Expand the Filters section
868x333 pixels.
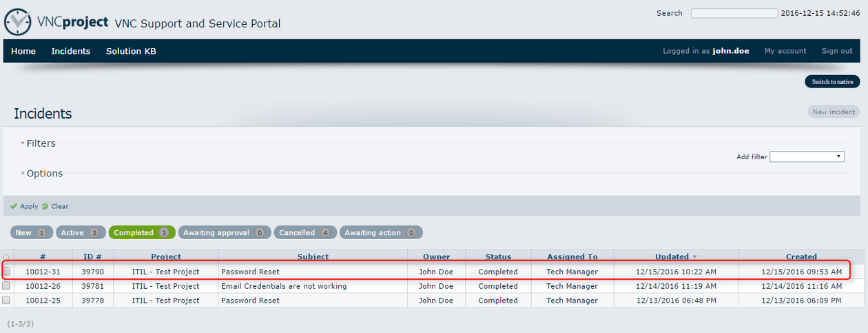(40, 143)
